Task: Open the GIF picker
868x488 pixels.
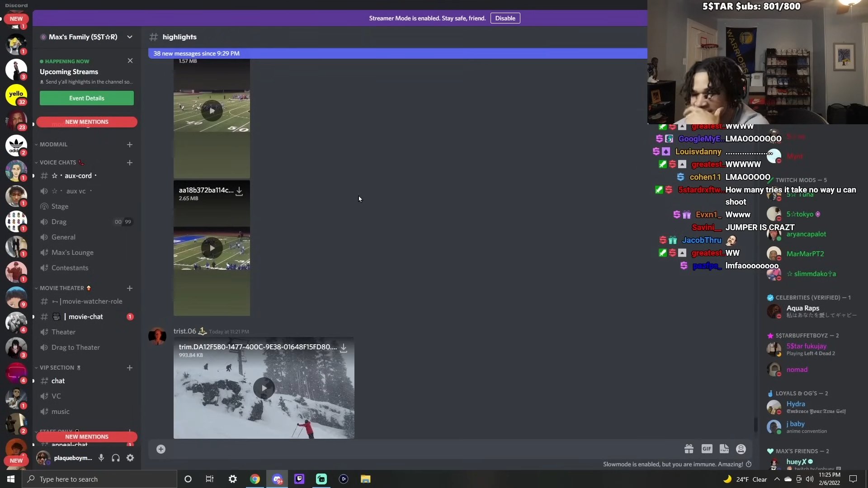Action: 707,449
